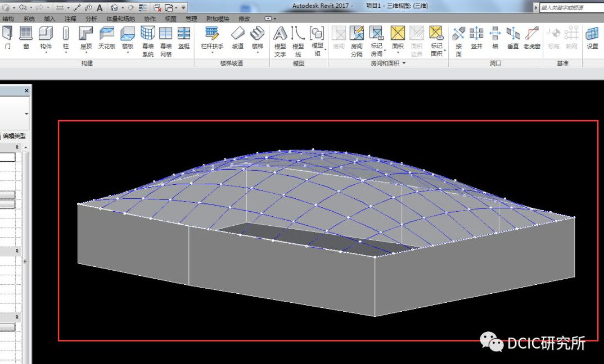604x364 pixels.
Task: Click the text 'A' icon in quick access toolbar
Action: (x=100, y=7)
